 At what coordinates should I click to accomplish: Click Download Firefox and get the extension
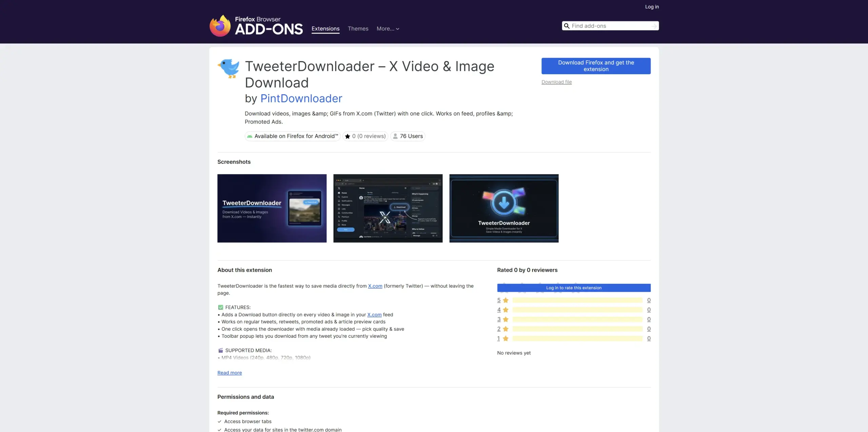click(596, 66)
